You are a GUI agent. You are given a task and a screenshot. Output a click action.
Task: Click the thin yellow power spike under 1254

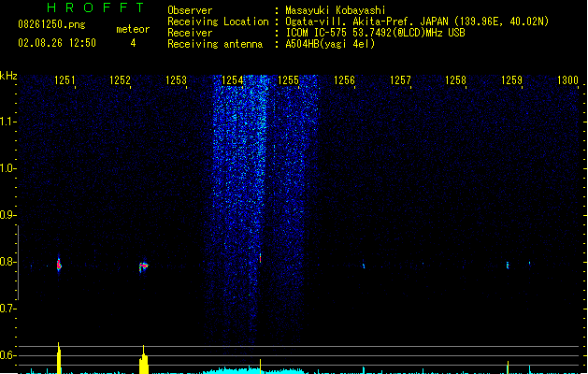point(260,367)
